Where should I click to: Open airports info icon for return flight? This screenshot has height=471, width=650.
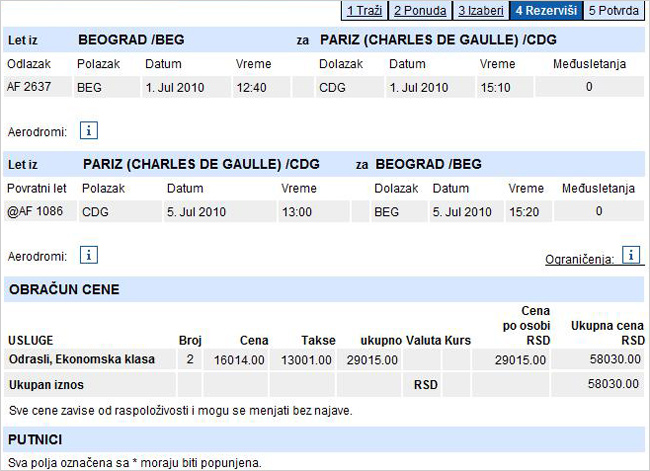click(88, 255)
